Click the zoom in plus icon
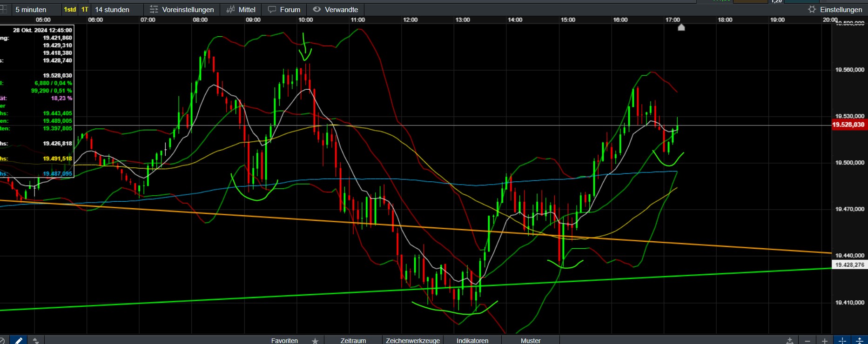 coord(825,341)
